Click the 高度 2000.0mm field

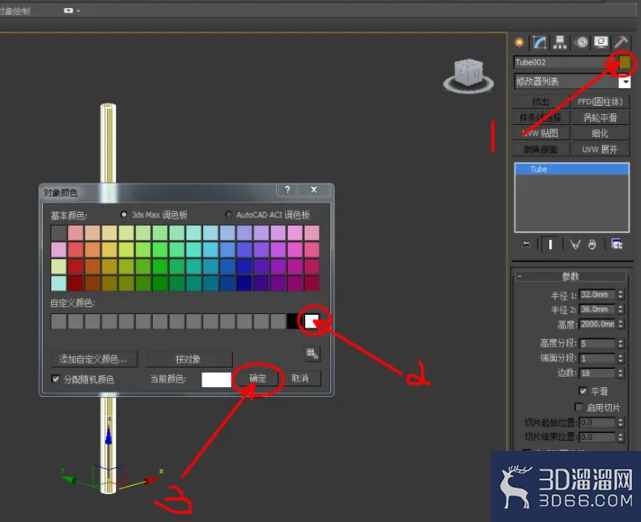tap(597, 324)
